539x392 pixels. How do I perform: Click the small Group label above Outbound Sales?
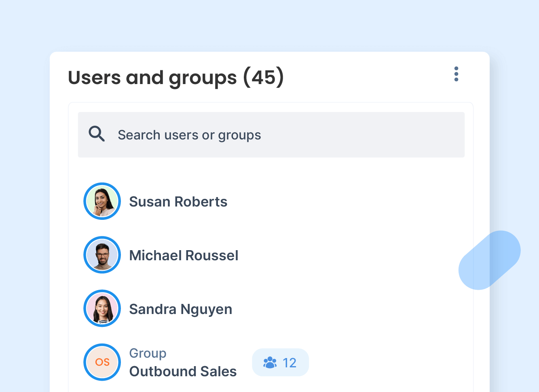click(148, 353)
